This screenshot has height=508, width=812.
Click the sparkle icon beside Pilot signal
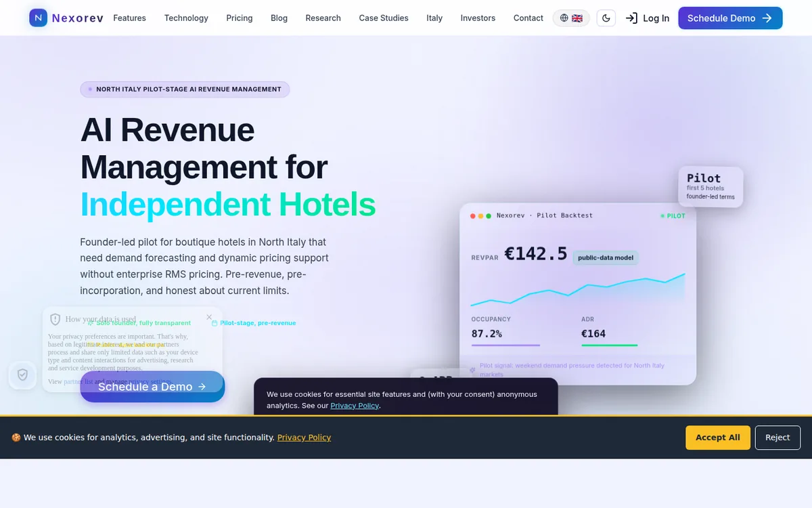click(472, 371)
